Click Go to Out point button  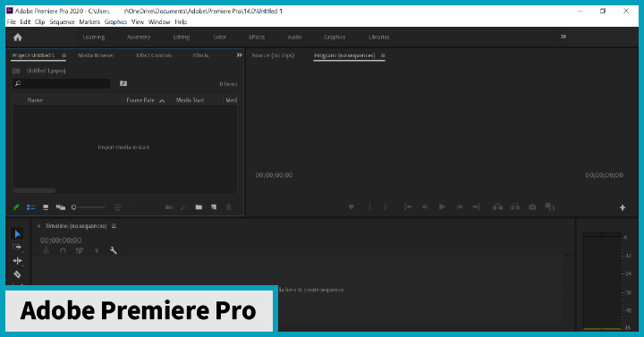477,206
